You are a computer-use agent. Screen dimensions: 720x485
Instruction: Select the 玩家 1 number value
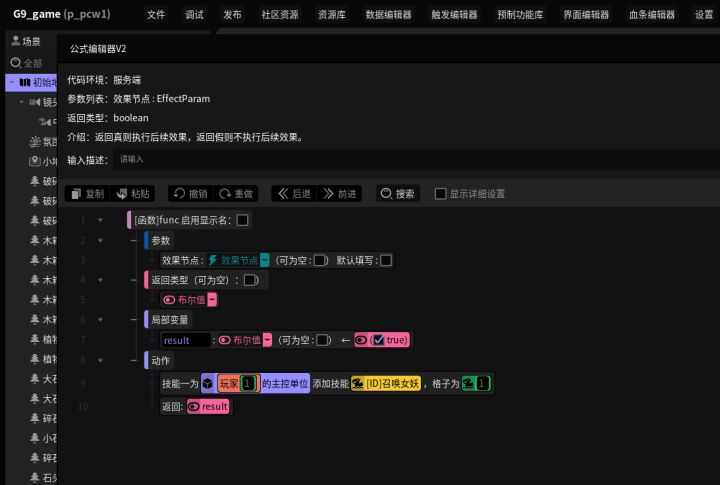coord(248,383)
